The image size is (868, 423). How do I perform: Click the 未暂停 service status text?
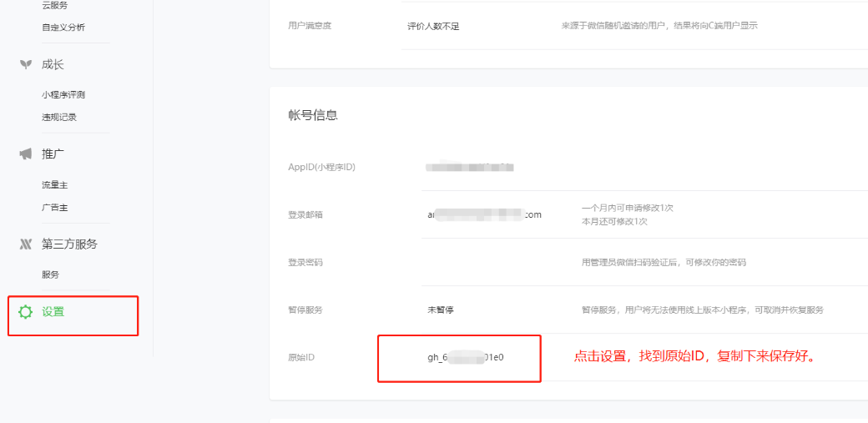(x=441, y=310)
